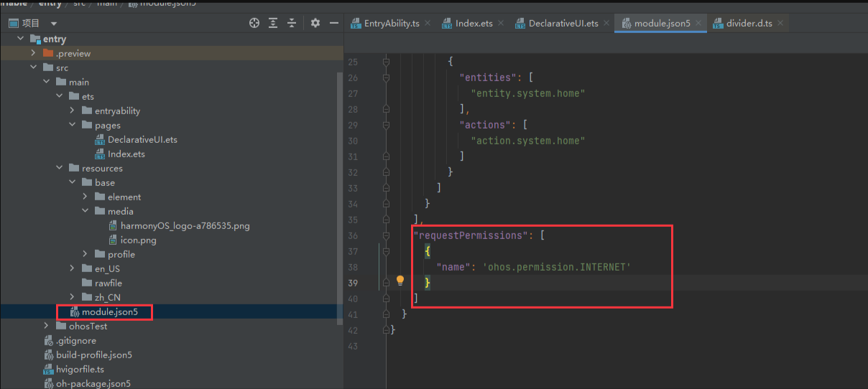
Task: Click the rawfile folder icon
Action: (x=87, y=283)
